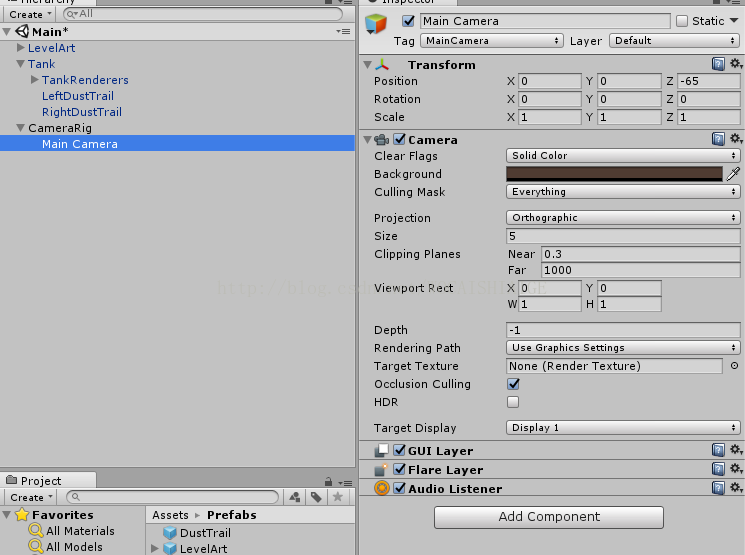Viewport: 745px width, 555px height.
Task: Click search by label tag icon in Project
Action: pos(316,497)
